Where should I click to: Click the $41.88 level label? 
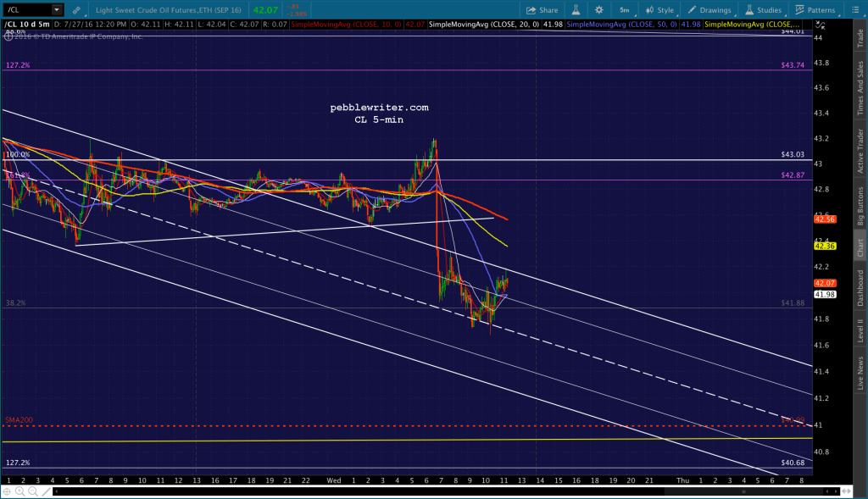tap(793, 302)
